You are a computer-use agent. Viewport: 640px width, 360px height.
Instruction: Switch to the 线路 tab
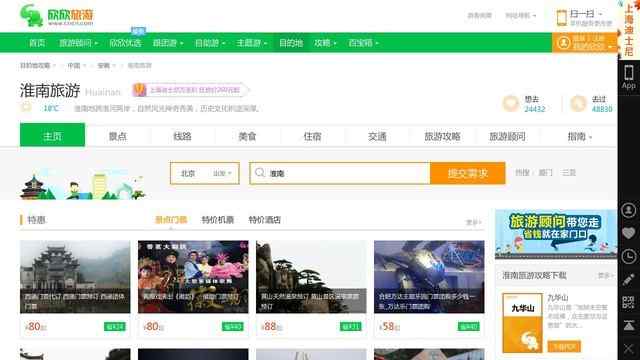(x=182, y=136)
